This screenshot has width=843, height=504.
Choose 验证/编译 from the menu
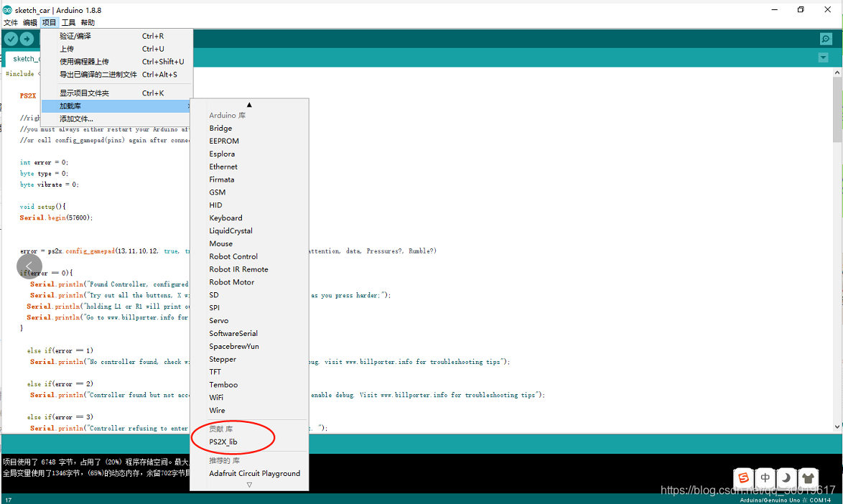point(116,36)
